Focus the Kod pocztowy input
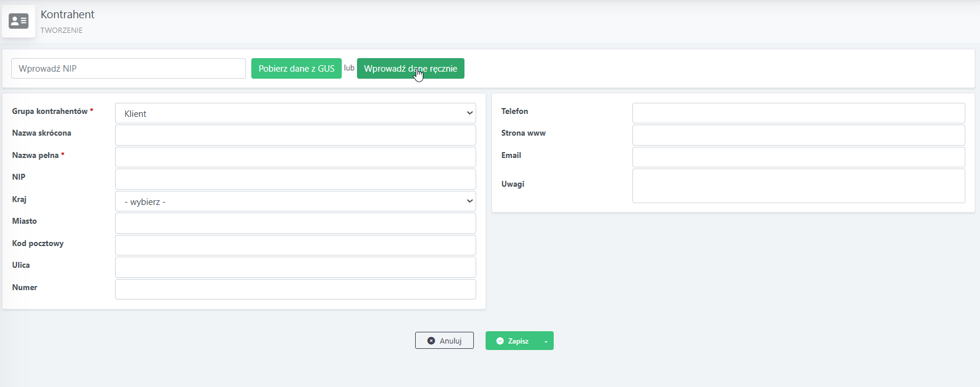This screenshot has width=980, height=387. pos(295,245)
